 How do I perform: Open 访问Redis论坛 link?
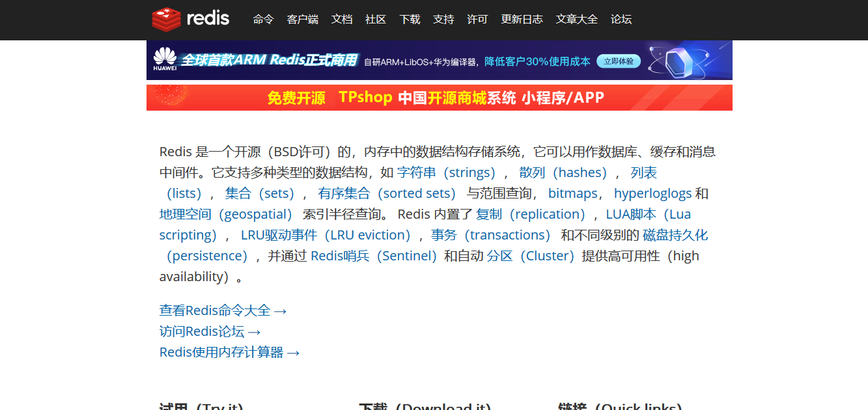click(210, 331)
